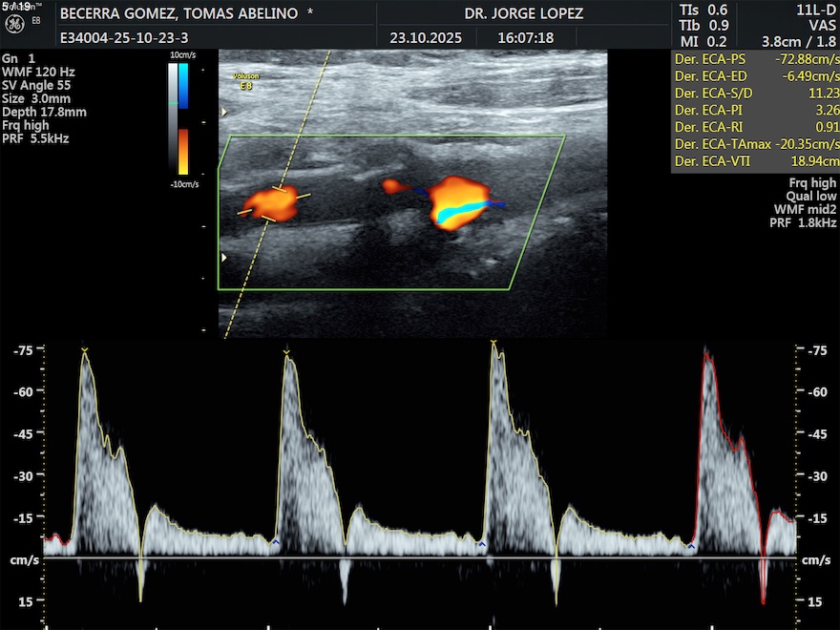Select the Der. ECA-RI measurement row
This screenshot has height=630, width=840.
coord(754,128)
